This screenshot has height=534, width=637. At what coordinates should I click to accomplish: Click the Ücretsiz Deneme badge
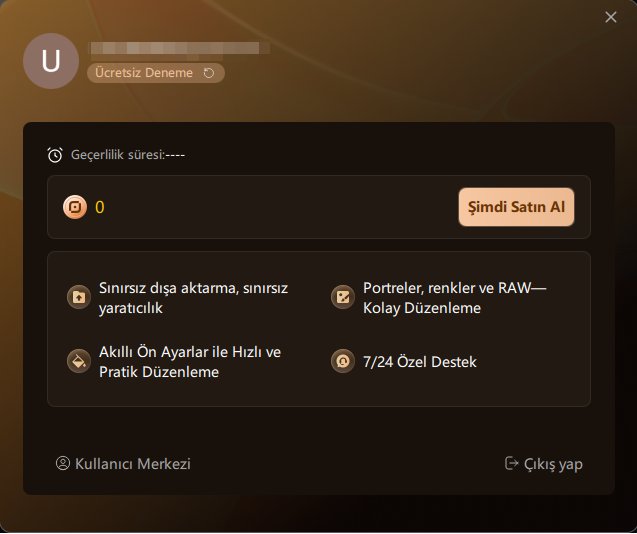click(x=156, y=73)
